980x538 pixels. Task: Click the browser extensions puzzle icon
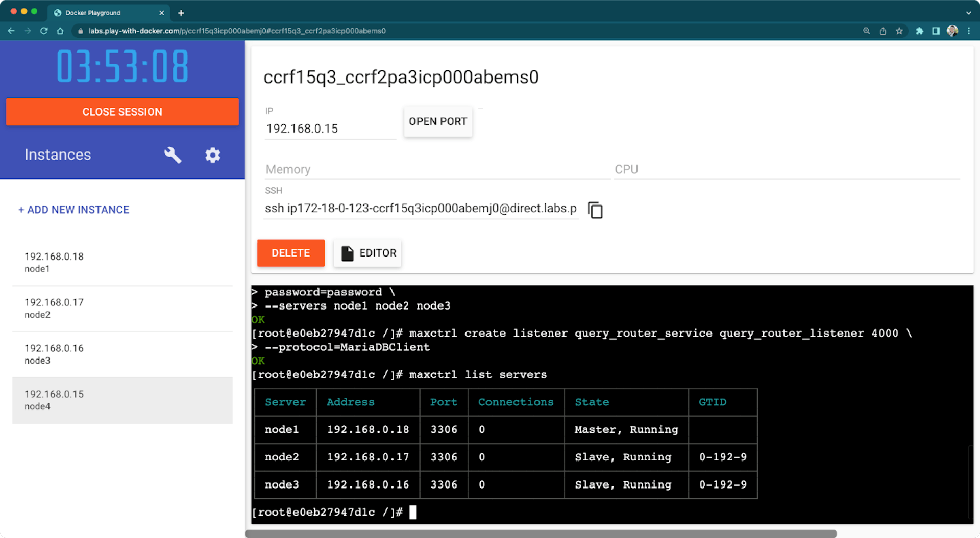919,31
